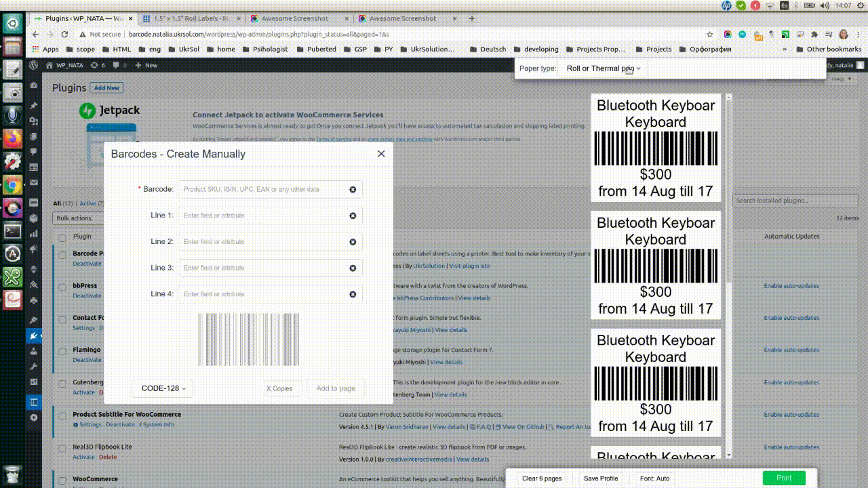This screenshot has width=868, height=488.
Task: Reload the page
Action: (64, 34)
